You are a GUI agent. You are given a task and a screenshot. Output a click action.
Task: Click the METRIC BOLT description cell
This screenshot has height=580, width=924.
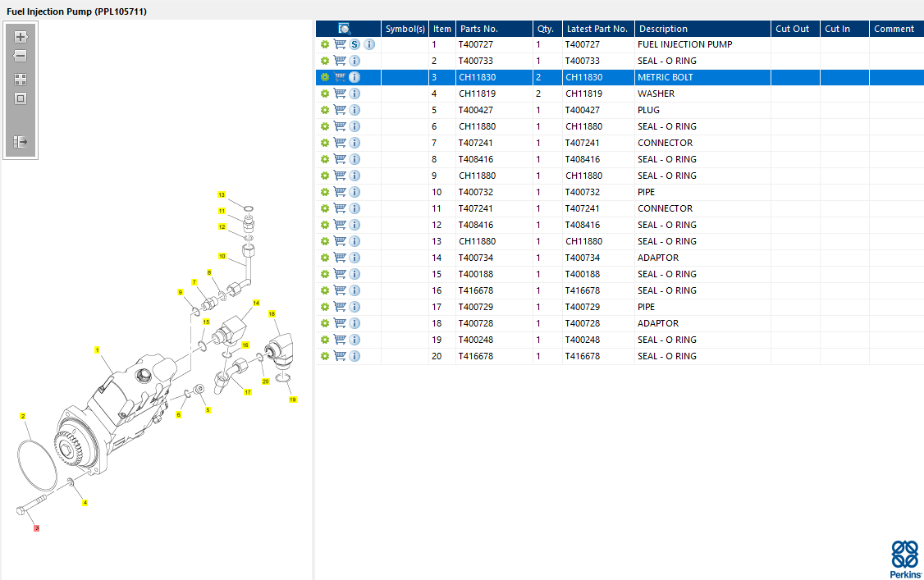pyautogui.click(x=702, y=77)
